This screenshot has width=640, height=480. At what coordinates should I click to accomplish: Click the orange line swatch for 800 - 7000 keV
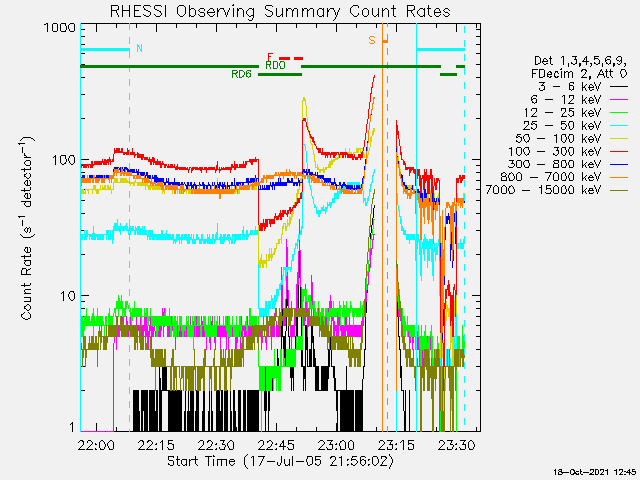point(619,178)
